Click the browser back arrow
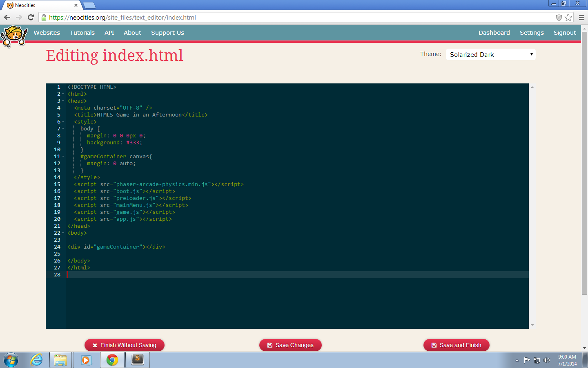Screen dimensions: 588x368 pyautogui.click(x=7, y=17)
